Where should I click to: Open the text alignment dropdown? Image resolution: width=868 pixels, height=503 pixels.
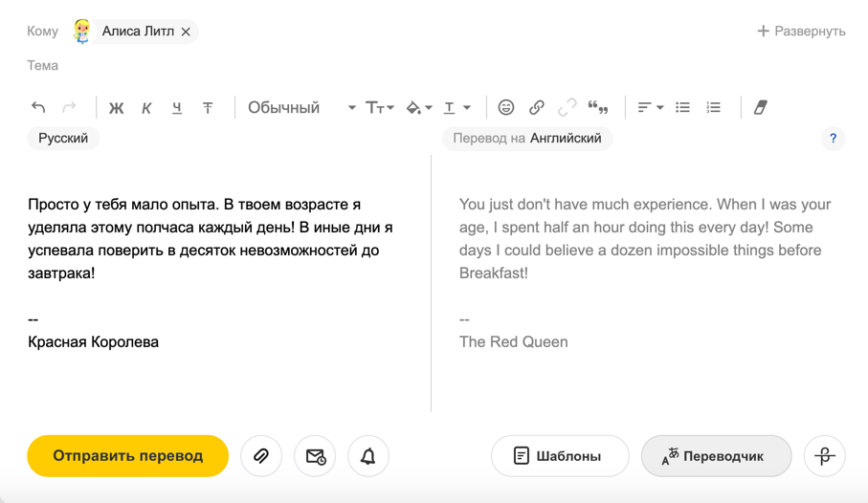(650, 108)
